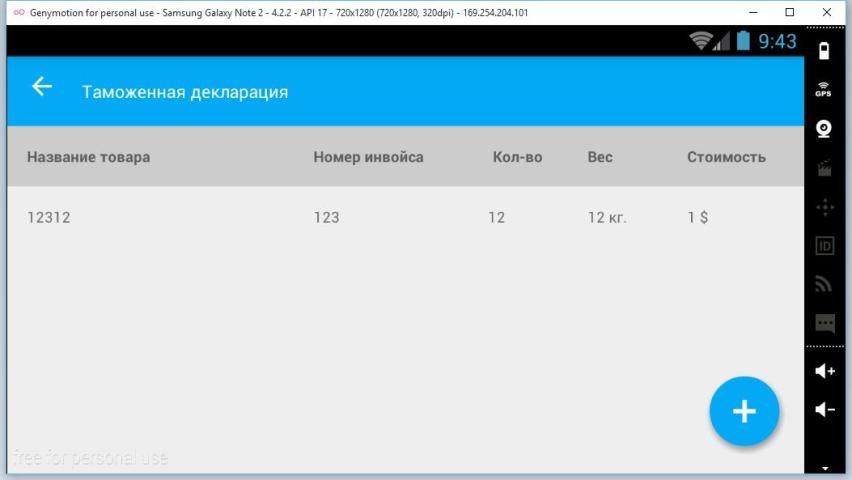Viewport: 852px width, 480px height.
Task: Click the screen capture clapperboard icon
Action: pyautogui.click(x=824, y=168)
